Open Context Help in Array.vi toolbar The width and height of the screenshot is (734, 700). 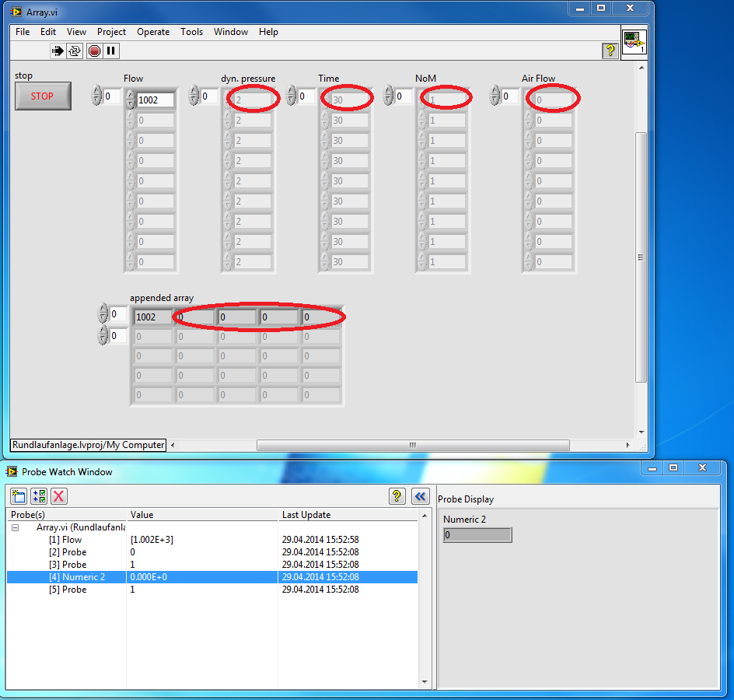pos(610,51)
